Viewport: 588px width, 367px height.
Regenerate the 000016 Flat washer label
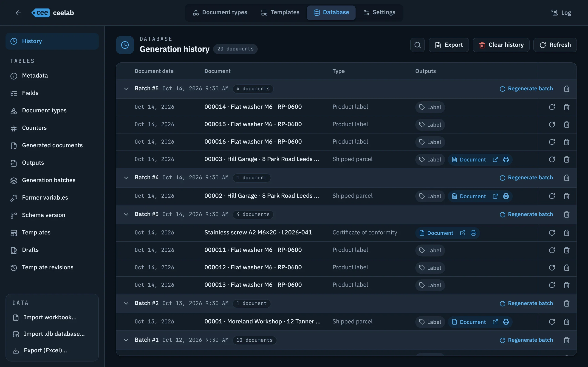click(x=552, y=142)
